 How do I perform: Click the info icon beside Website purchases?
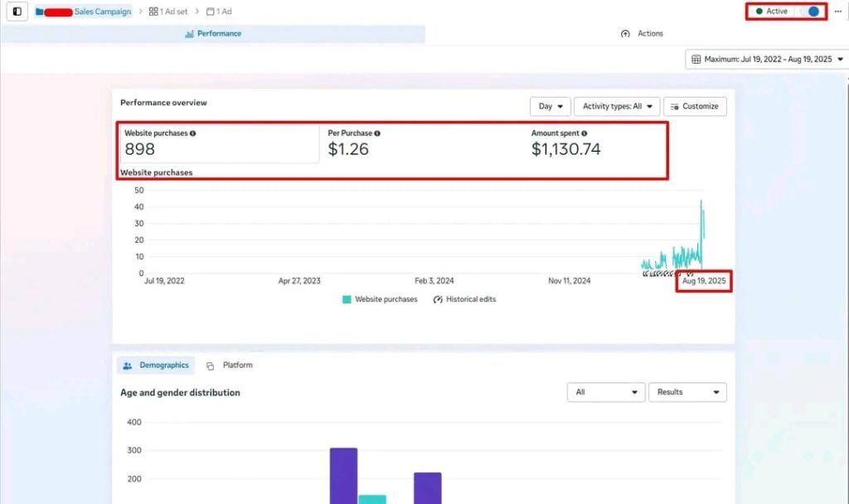[193, 133]
